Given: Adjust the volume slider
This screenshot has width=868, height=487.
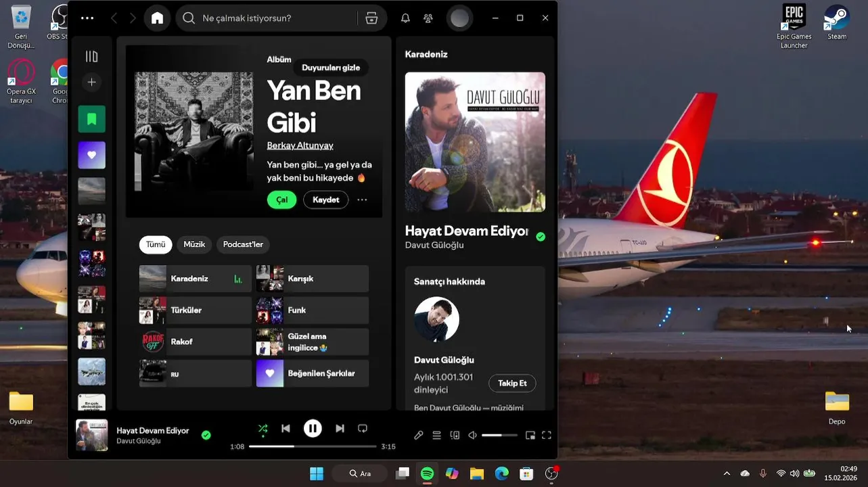Looking at the screenshot, I should point(499,436).
